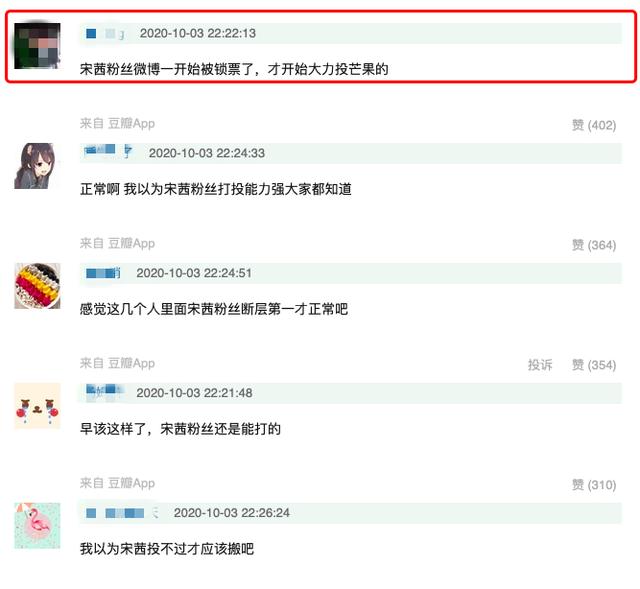Open username of 22:24:33 commenter
This screenshot has width=640, height=589.
109,151
